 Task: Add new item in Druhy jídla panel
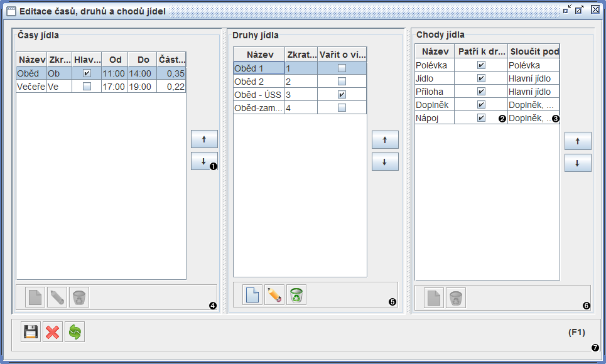click(252, 294)
